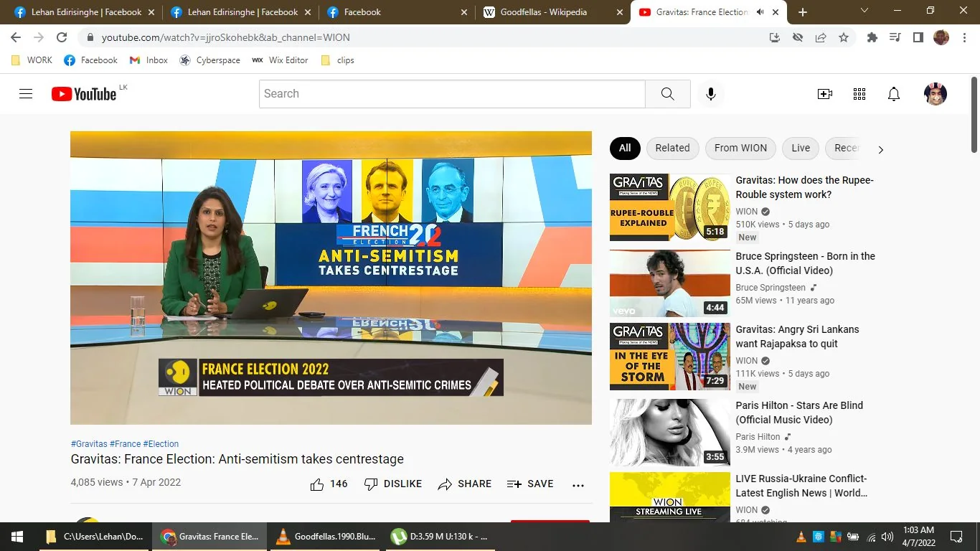Open the Windows notification center icon
Image resolution: width=980 pixels, height=551 pixels.
pyautogui.click(x=956, y=537)
